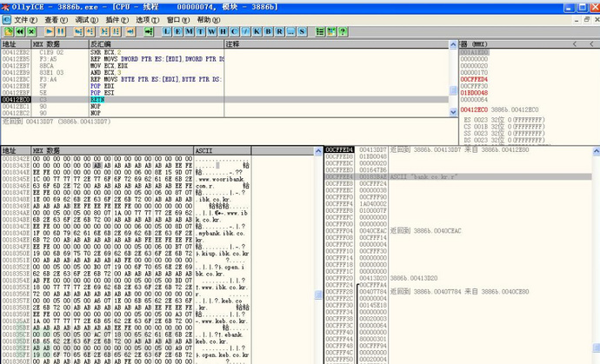
Task: Open the 窗口(W) menu
Action: click(178, 20)
